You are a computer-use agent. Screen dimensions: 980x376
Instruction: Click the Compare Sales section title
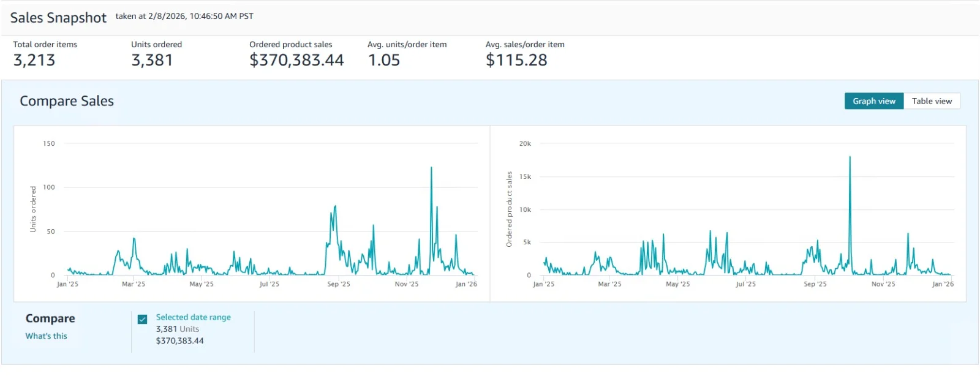(67, 101)
